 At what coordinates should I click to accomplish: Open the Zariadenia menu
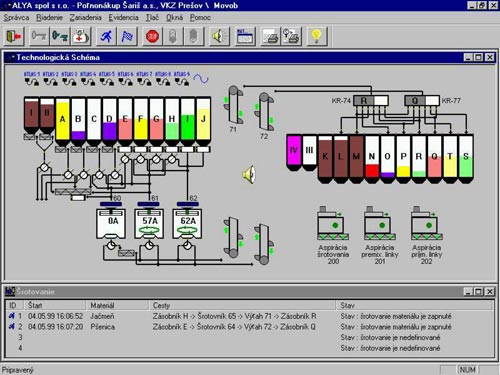pos(86,18)
